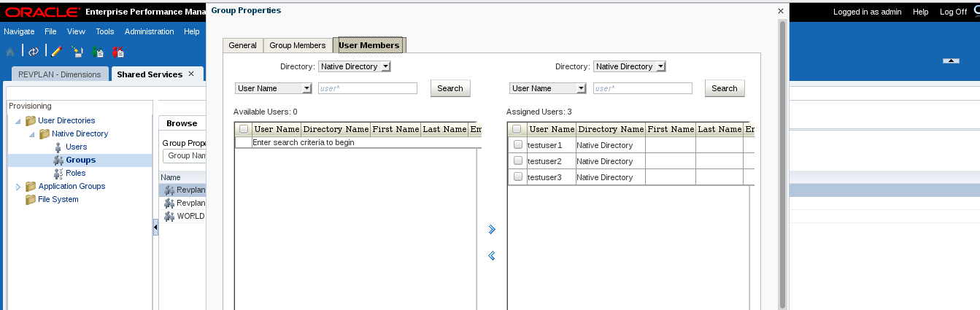Image resolution: width=980 pixels, height=310 pixels.
Task: Click the green provision toolbar icon
Action: point(98,52)
